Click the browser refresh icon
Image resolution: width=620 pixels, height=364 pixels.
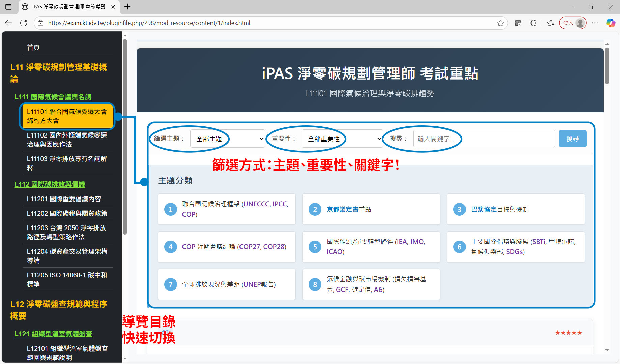(x=24, y=23)
